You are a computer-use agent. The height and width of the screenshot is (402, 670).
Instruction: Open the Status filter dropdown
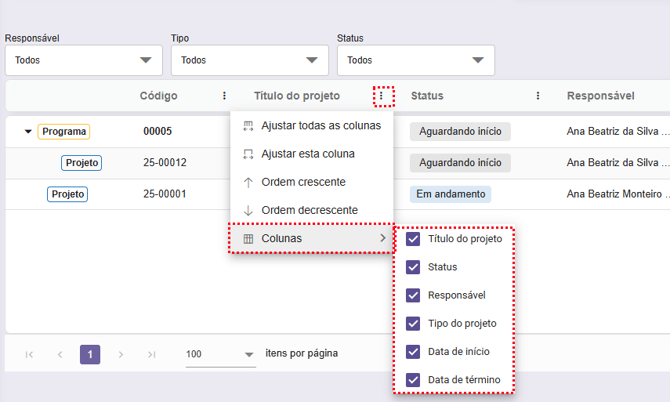coord(415,60)
